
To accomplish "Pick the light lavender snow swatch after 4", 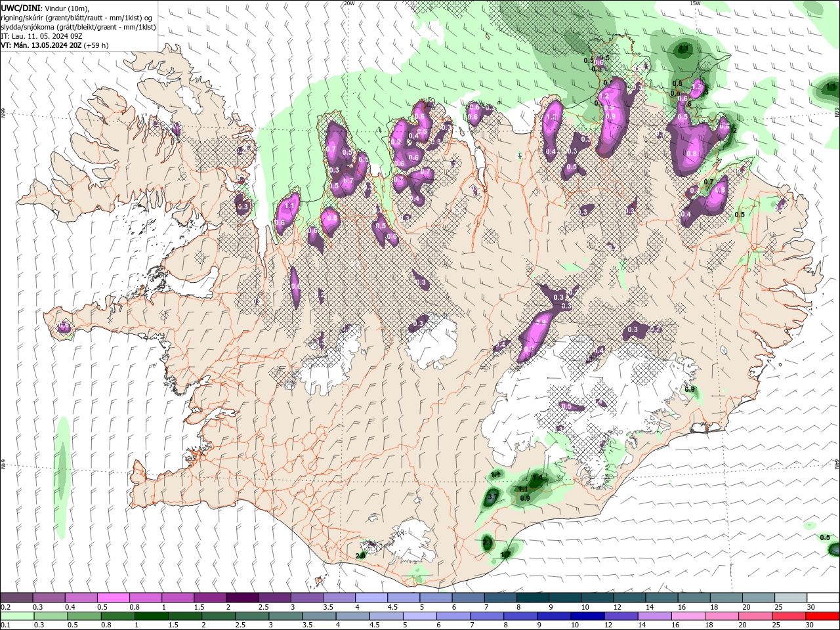I will tap(371, 598).
